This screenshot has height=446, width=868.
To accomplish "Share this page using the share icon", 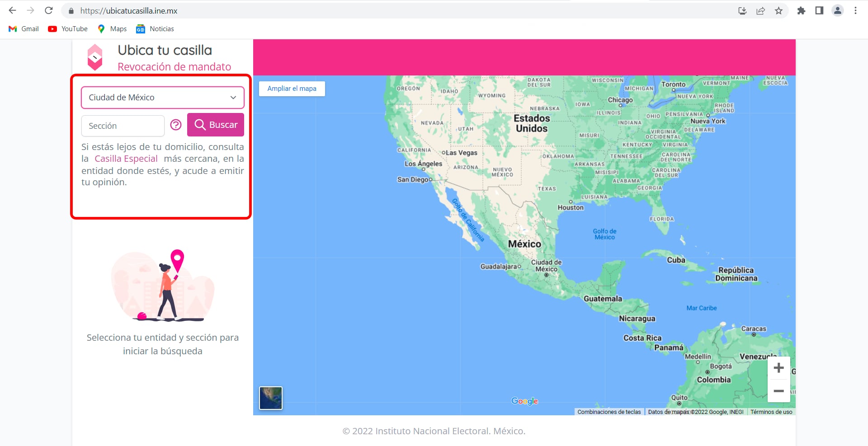I will coord(760,11).
